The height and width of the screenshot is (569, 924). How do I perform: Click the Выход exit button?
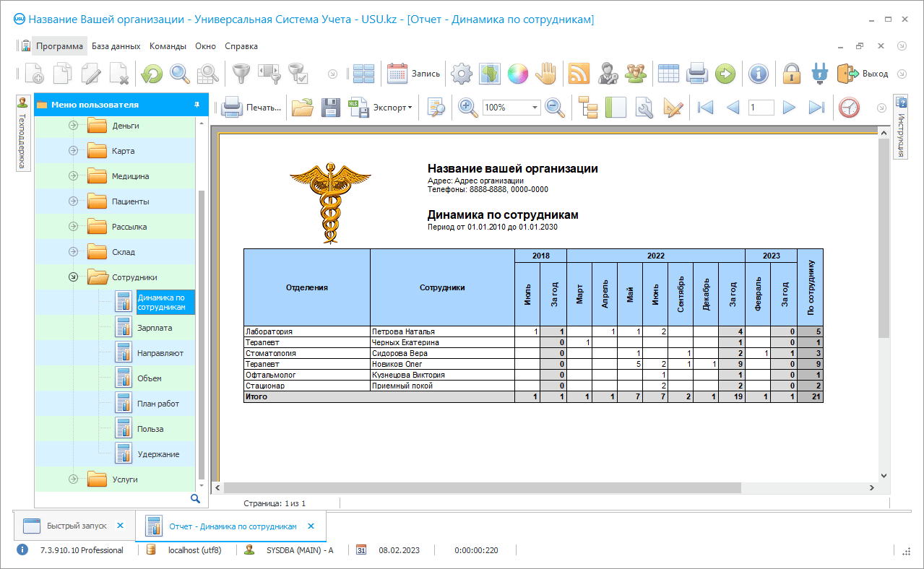(x=863, y=73)
